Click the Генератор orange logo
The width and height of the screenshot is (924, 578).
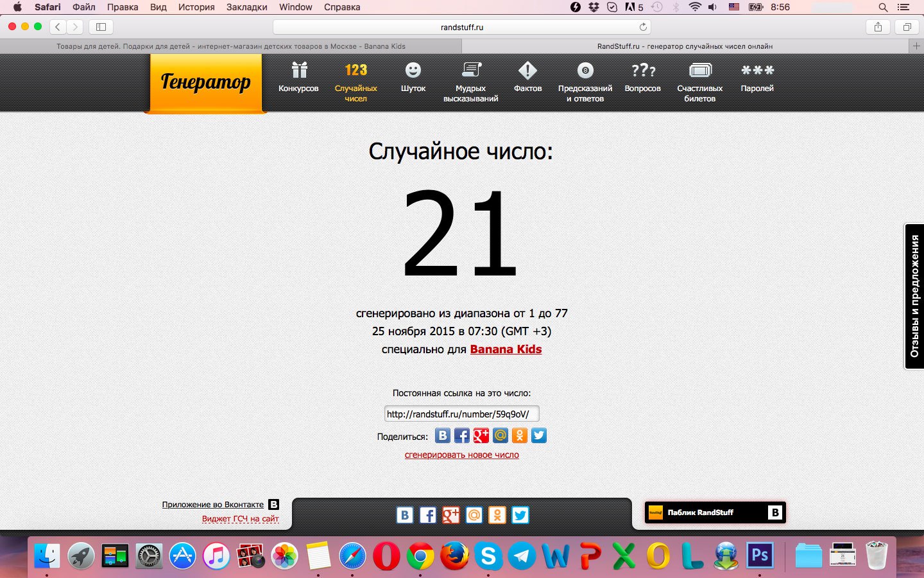tap(205, 83)
